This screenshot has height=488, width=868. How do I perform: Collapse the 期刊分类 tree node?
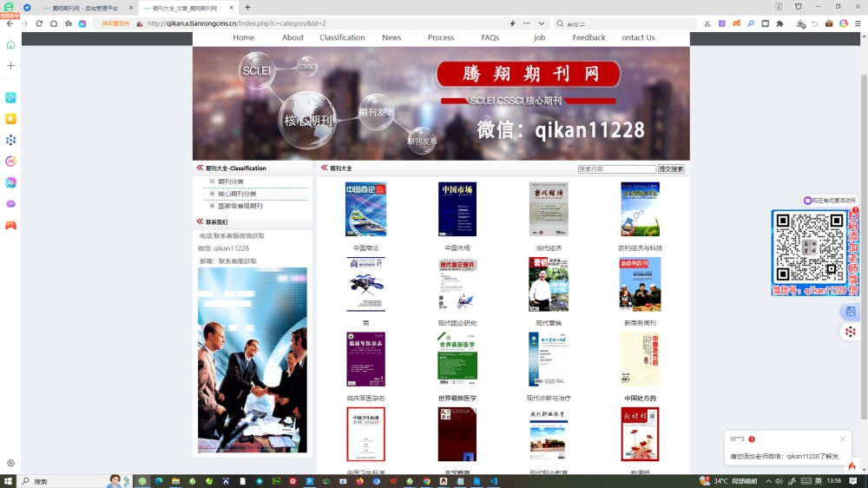212,181
